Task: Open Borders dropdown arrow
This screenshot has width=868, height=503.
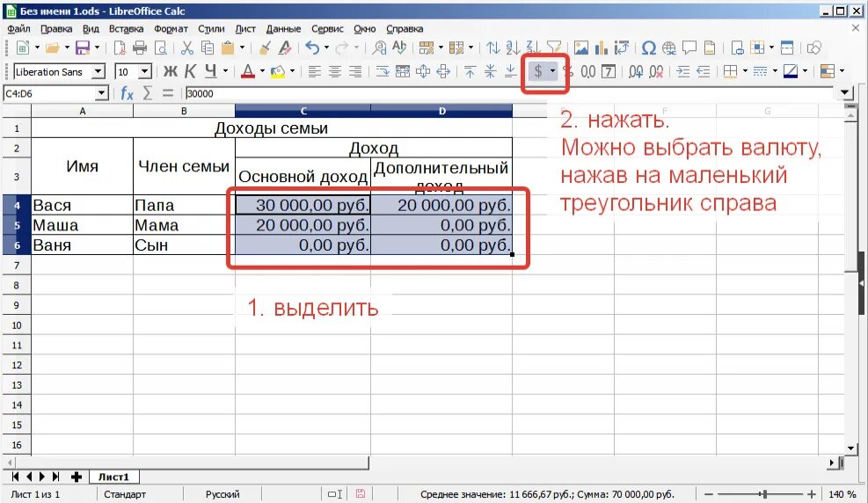Action: coord(745,71)
